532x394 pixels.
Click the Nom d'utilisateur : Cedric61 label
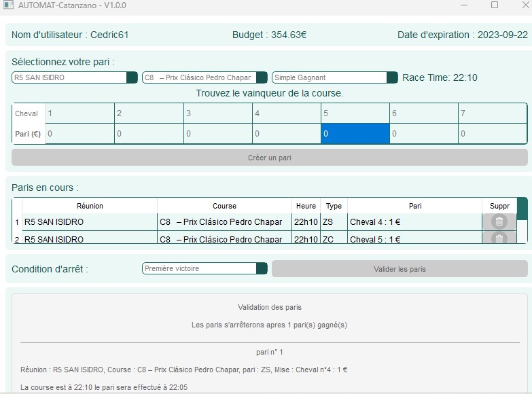(70, 35)
